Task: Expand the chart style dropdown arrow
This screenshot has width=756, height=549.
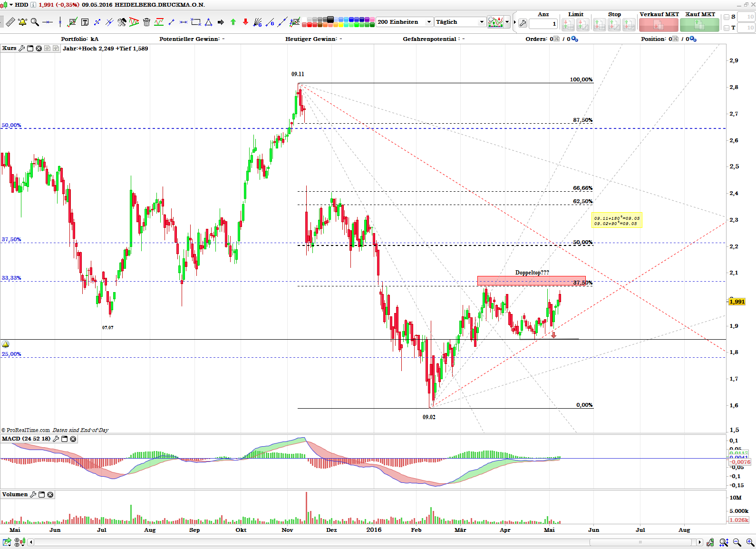Action: click(507, 22)
